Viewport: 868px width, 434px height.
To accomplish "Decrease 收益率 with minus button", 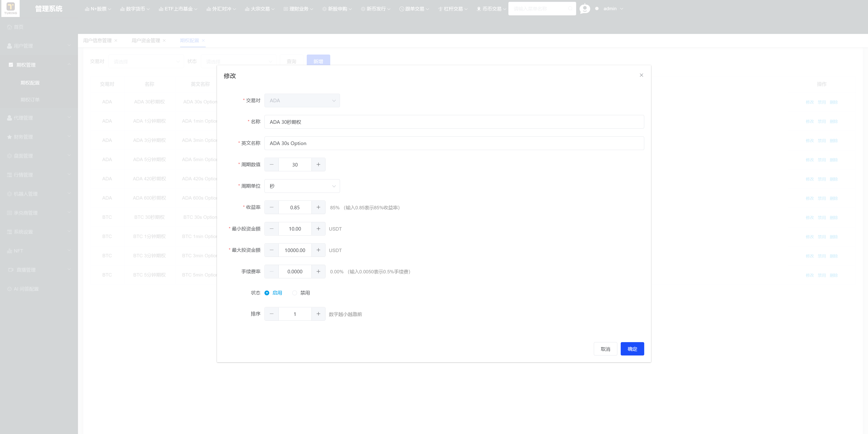I will coord(271,207).
